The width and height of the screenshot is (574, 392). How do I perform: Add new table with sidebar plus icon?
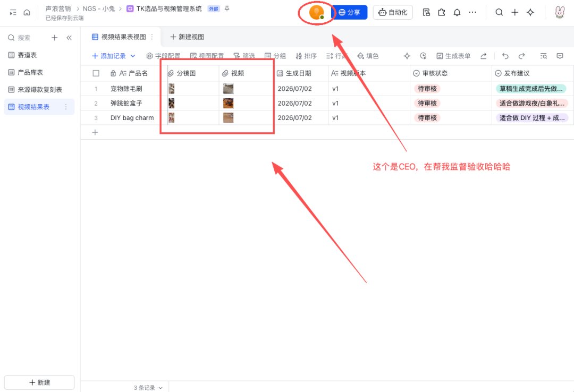coord(55,38)
